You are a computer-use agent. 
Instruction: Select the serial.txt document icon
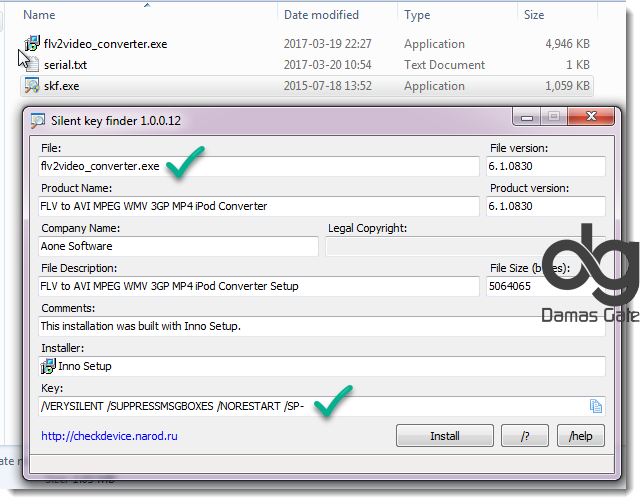[33, 65]
